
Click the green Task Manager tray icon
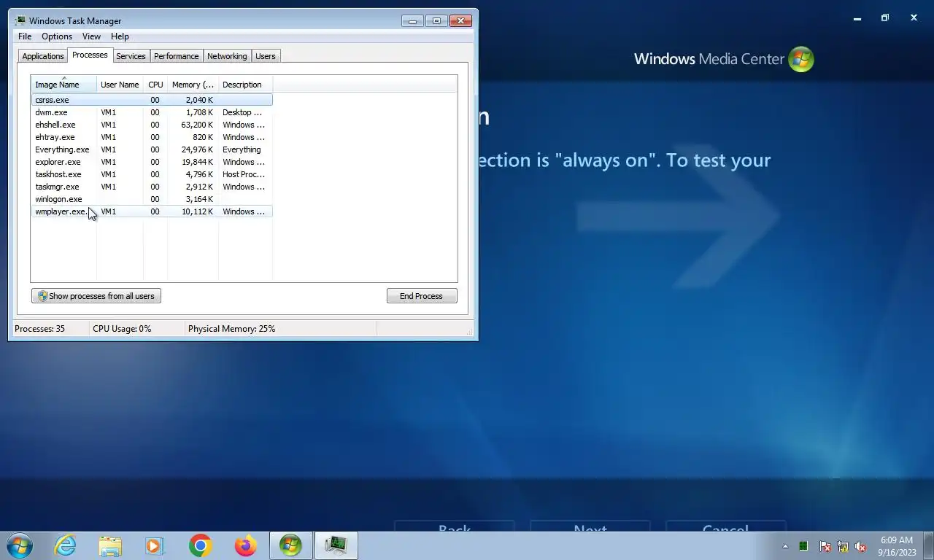(x=803, y=546)
